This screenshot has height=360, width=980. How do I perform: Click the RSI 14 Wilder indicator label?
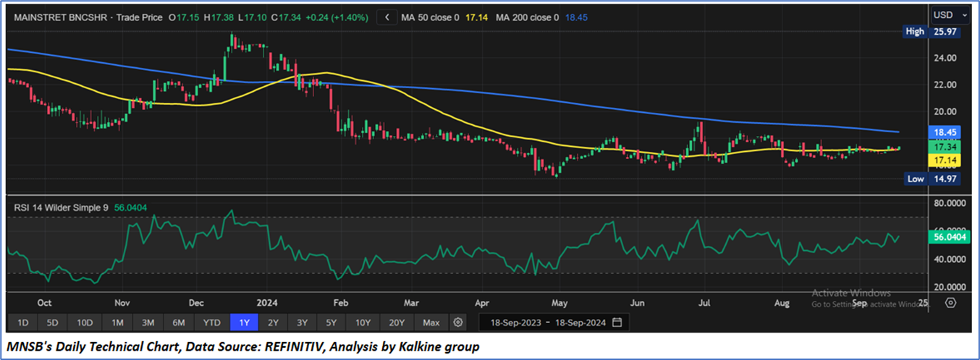click(61, 207)
